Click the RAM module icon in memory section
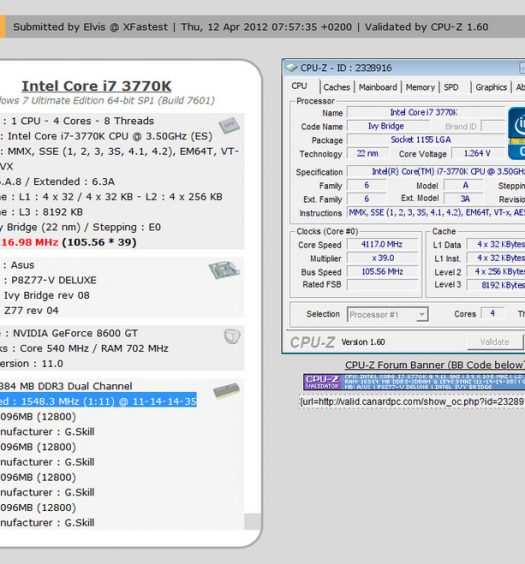Viewport: 525px width, 564px height. (226, 391)
